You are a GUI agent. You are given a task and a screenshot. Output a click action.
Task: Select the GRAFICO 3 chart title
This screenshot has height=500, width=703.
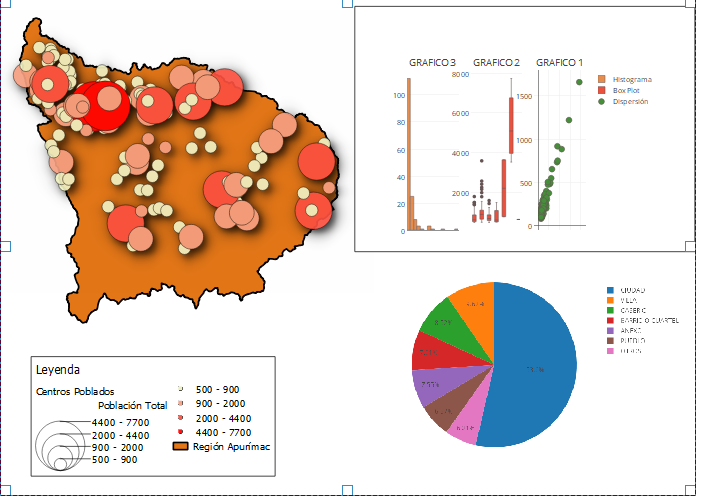pyautogui.click(x=432, y=62)
